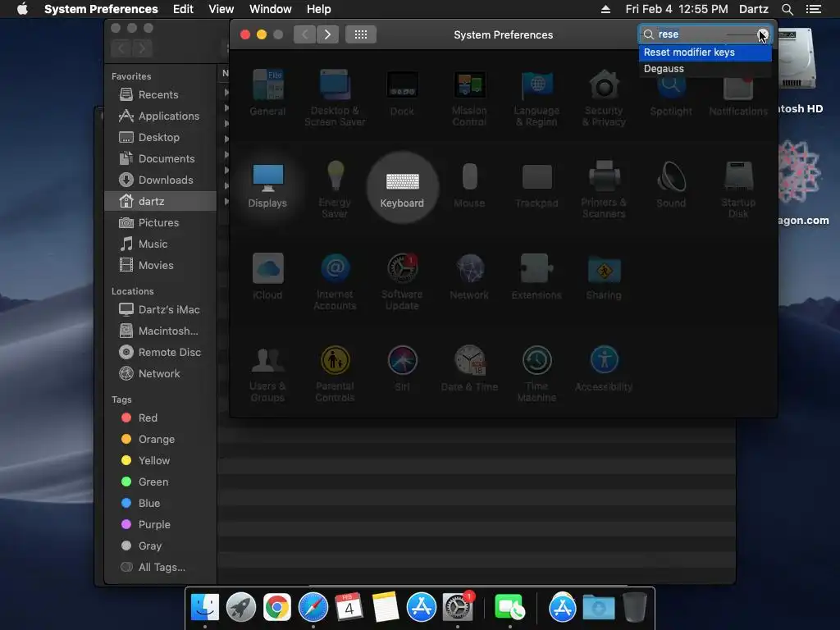The image size is (840, 630).
Task: Open Desktop & Screen Saver preferences
Action: [x=335, y=98]
